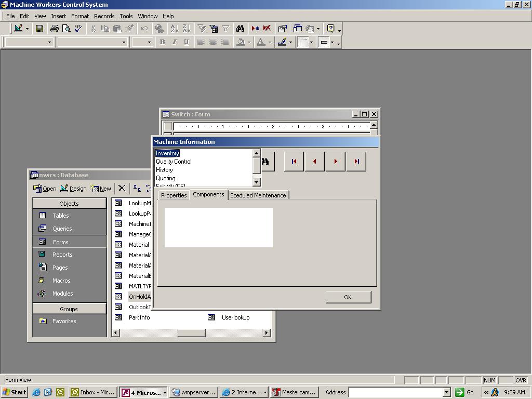Go to next record arrow button

[336, 162]
